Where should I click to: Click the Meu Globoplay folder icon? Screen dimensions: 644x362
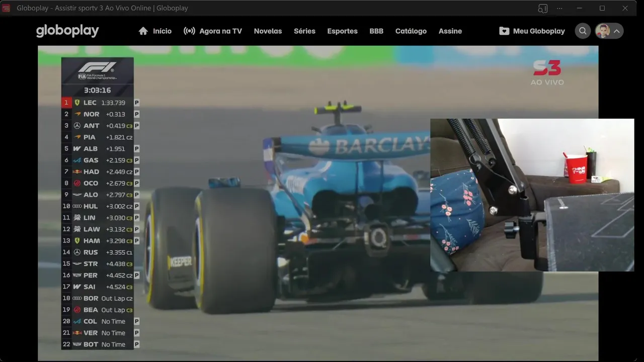coord(504,31)
